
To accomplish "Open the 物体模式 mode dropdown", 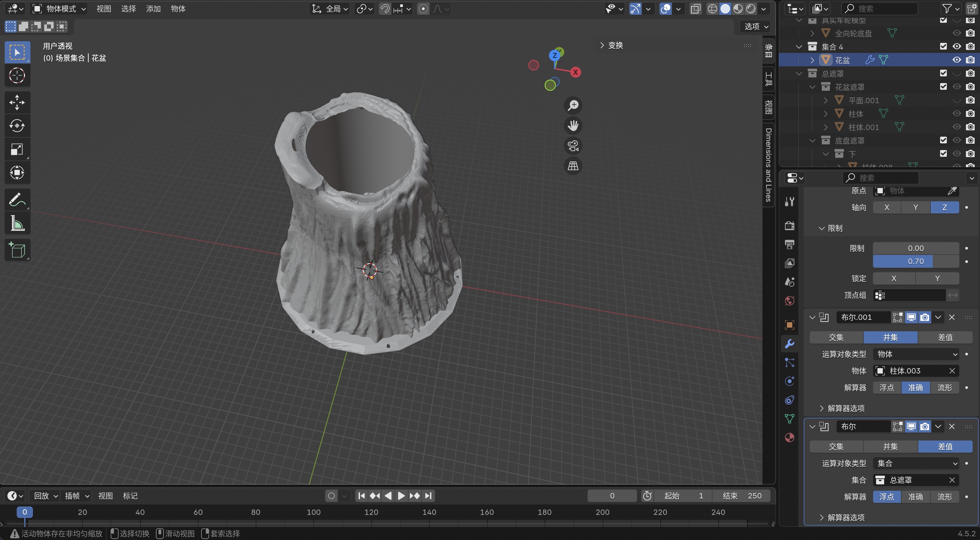I will [x=59, y=9].
